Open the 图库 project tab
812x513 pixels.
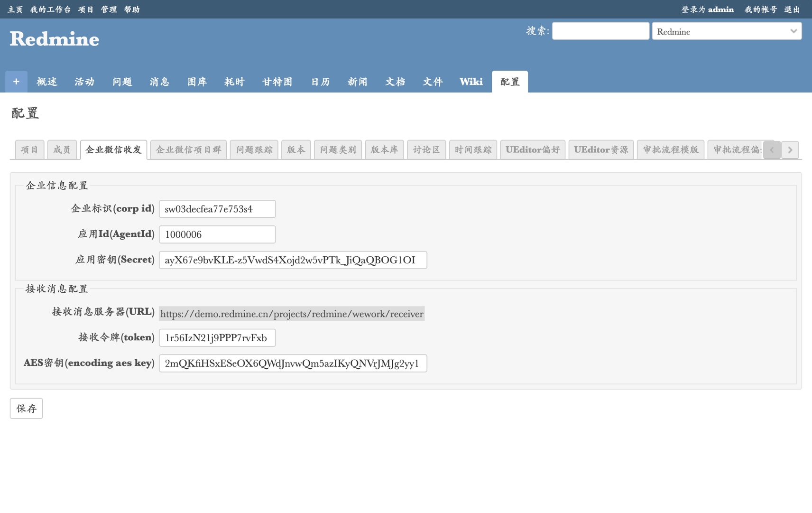197,82
